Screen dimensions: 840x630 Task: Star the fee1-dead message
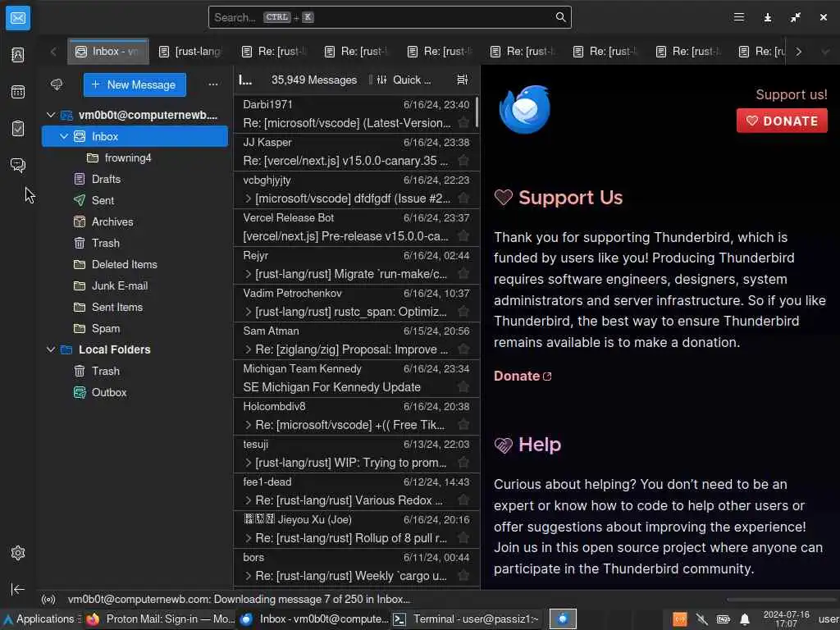[x=463, y=500]
